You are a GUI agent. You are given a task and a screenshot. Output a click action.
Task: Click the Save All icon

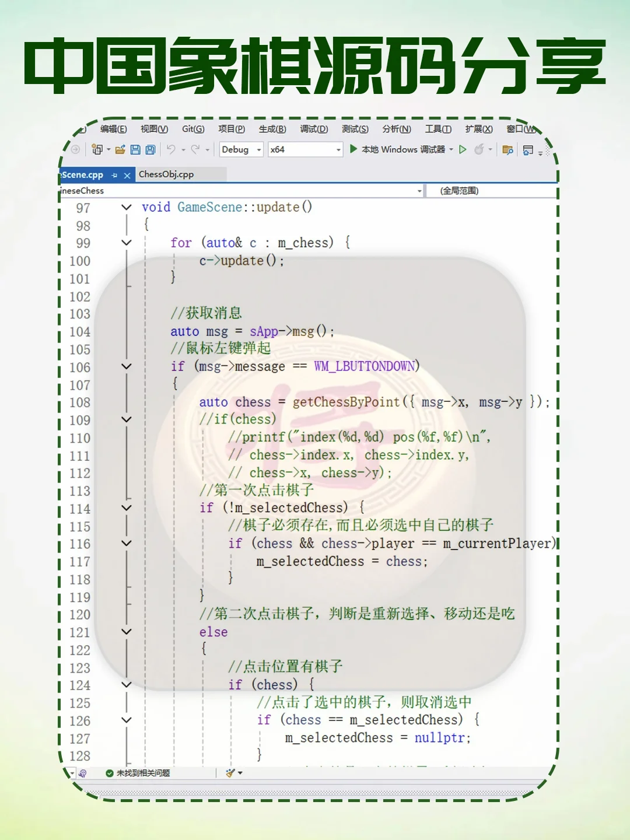150,149
